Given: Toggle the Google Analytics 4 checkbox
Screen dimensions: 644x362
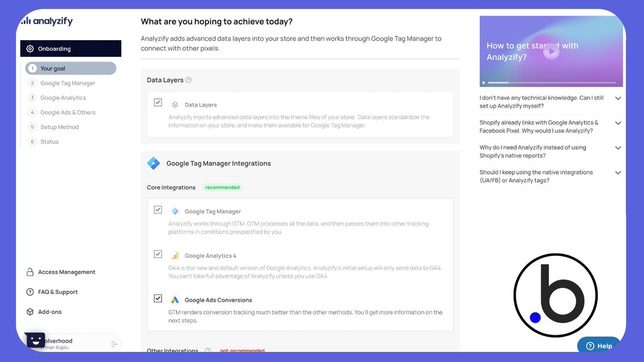Looking at the screenshot, I should click(x=158, y=254).
